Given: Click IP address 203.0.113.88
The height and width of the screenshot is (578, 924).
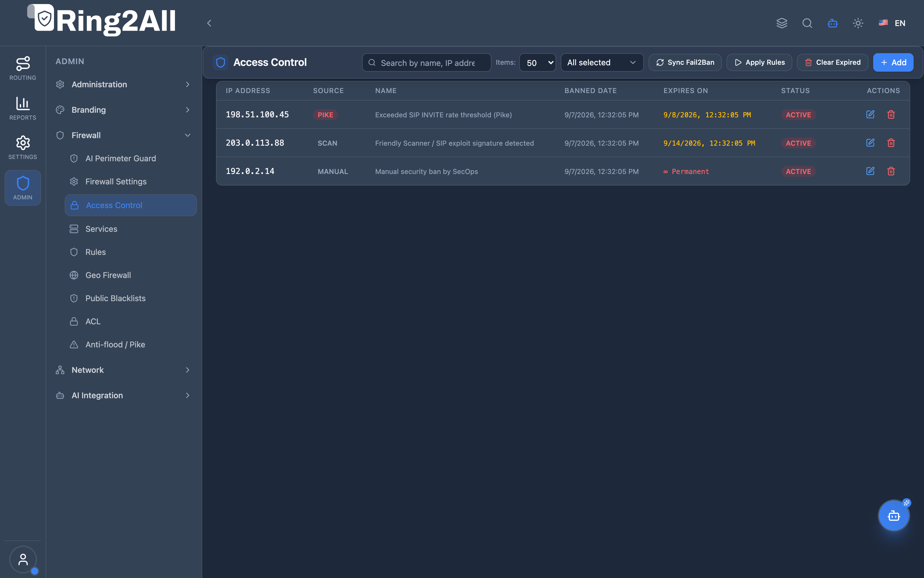Looking at the screenshot, I should point(255,142).
